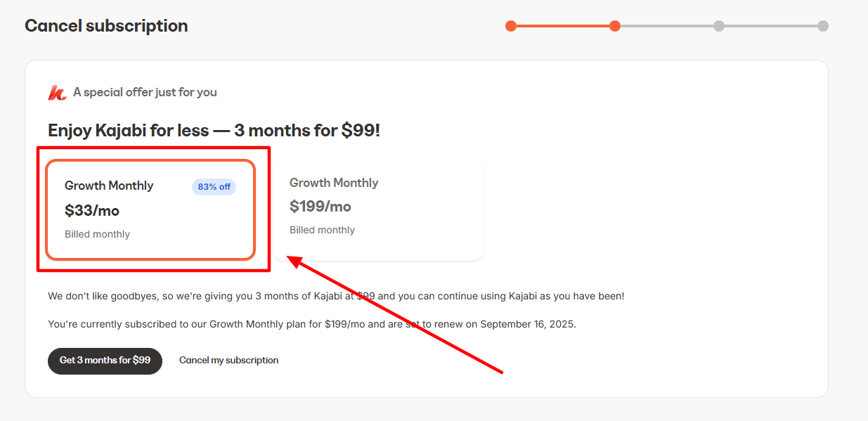Click the Enjoy Kajabi for less headline
Viewport: 868px width, 421px height.
(x=214, y=130)
